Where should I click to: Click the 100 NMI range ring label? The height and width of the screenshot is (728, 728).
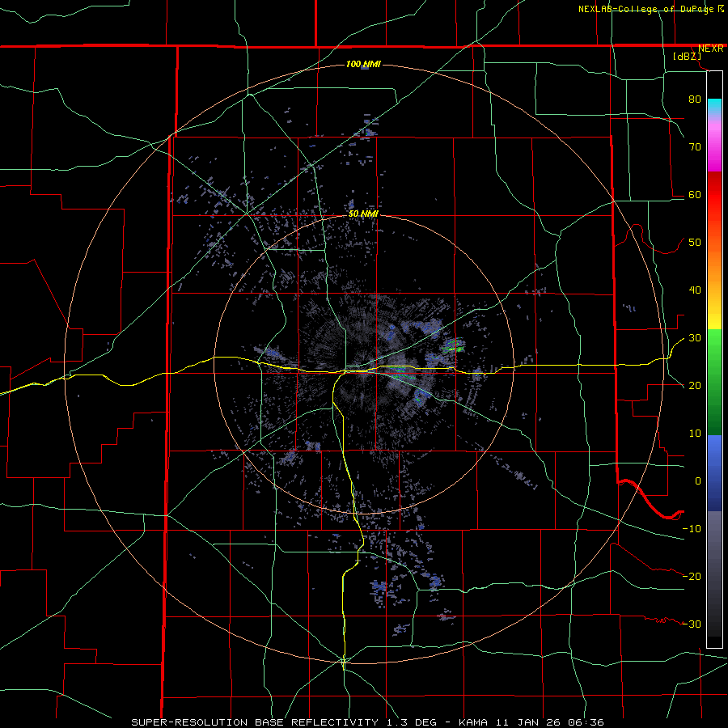(363, 64)
